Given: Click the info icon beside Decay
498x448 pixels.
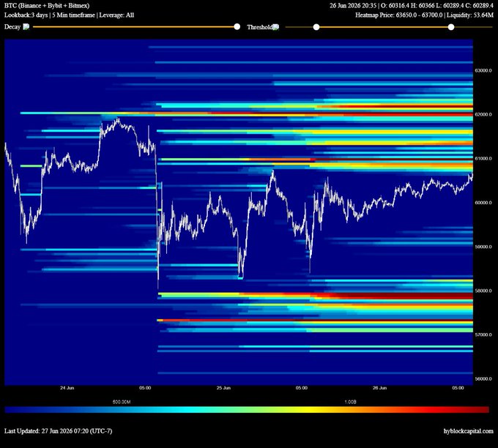Looking at the screenshot, I should [x=26, y=27].
